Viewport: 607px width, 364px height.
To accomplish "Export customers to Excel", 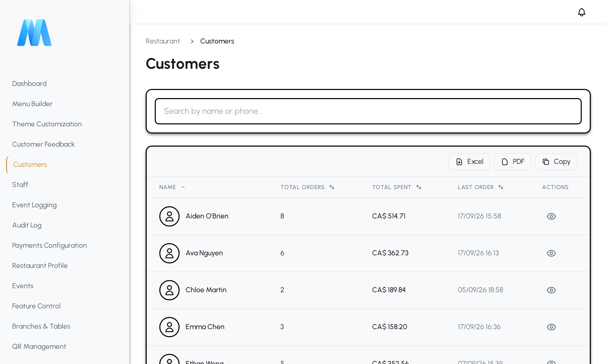I will pyautogui.click(x=469, y=162).
